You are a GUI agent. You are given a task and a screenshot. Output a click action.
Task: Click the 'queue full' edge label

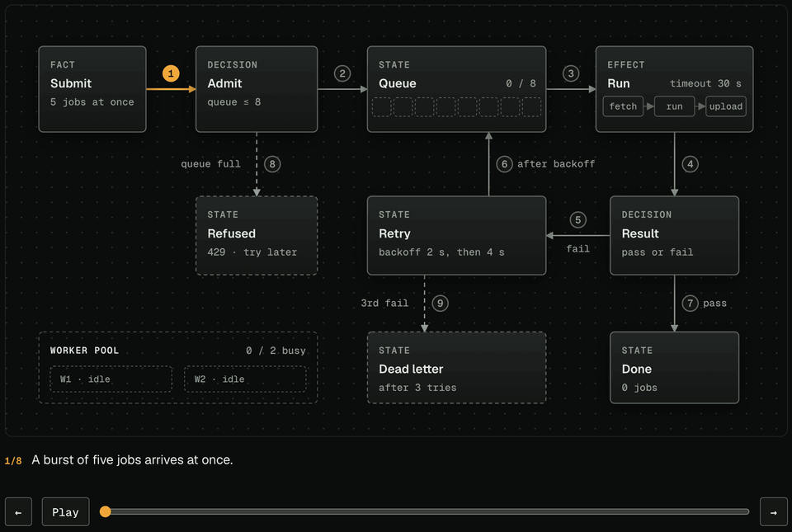[x=210, y=164]
